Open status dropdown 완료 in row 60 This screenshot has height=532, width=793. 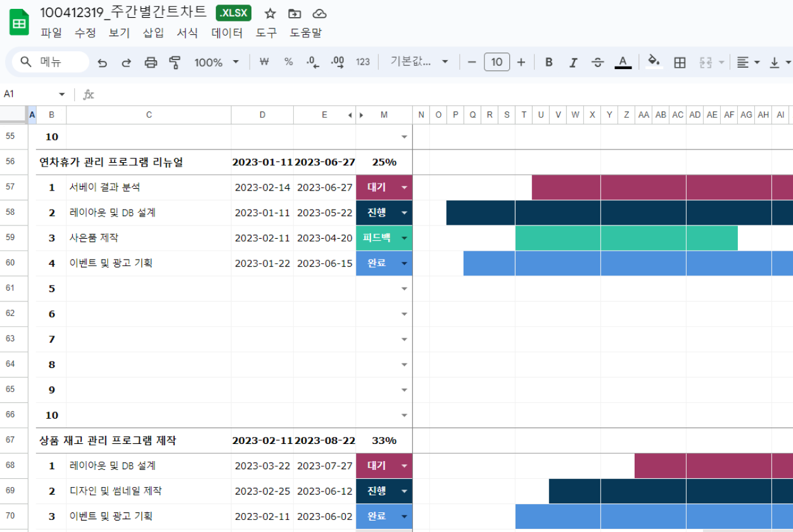404,263
